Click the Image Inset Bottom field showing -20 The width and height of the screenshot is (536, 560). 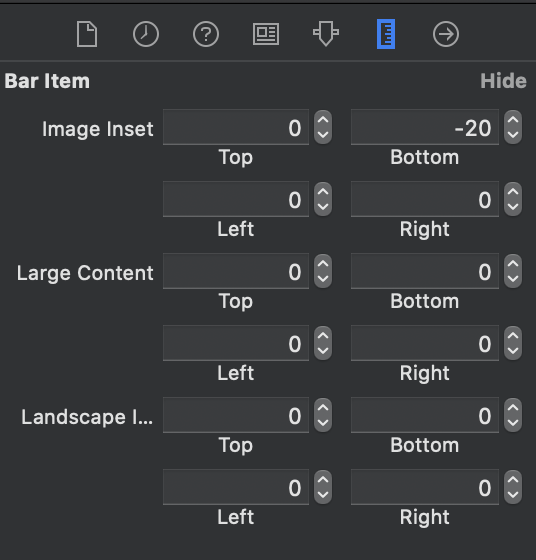click(x=425, y=128)
